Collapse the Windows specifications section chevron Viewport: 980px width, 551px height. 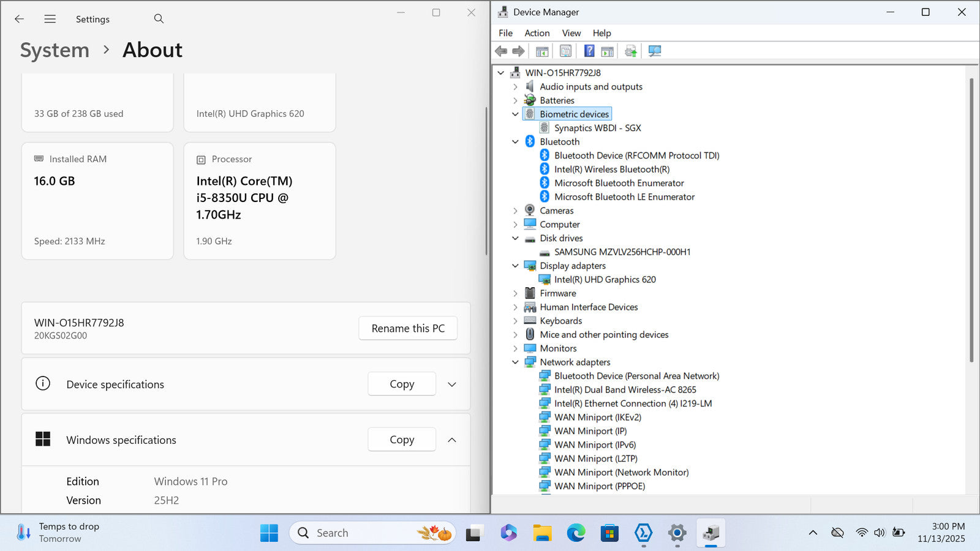pos(452,440)
